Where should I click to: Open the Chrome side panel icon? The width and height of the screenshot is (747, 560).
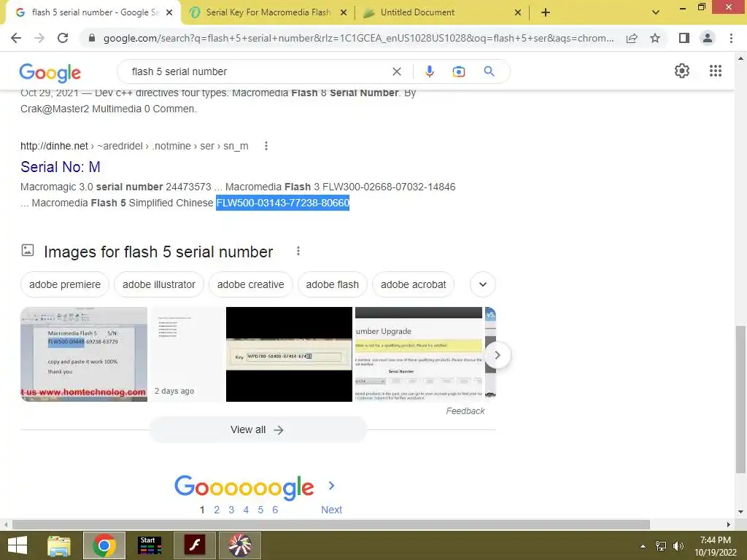click(684, 38)
